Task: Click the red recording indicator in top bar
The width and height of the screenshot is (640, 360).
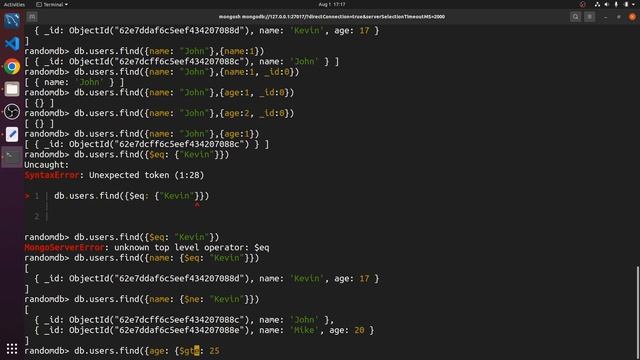Action: (x=582, y=4)
